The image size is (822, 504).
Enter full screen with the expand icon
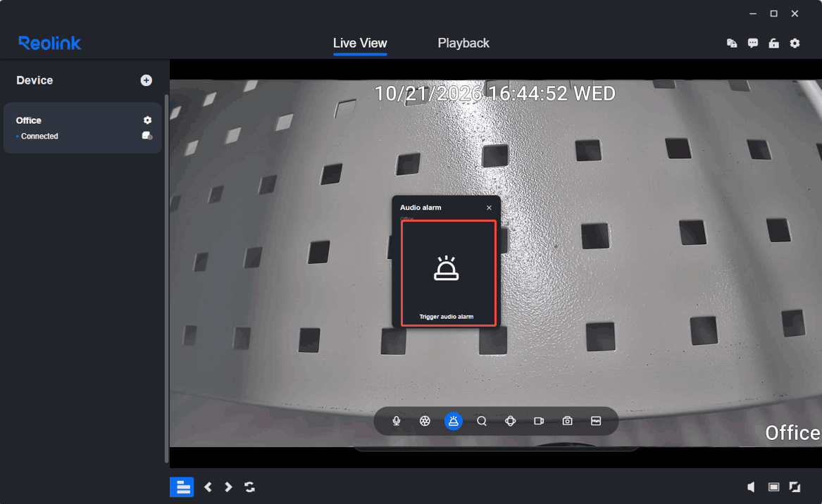[795, 487]
